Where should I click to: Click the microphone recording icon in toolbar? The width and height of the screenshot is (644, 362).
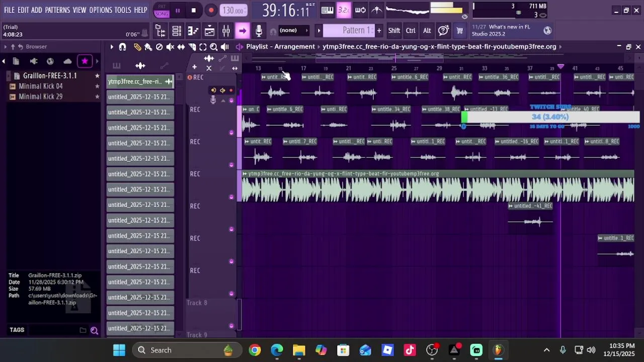pos(259,31)
